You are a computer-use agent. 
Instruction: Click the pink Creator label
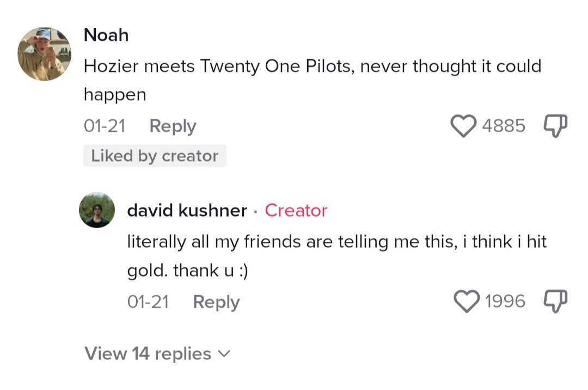pos(296,210)
